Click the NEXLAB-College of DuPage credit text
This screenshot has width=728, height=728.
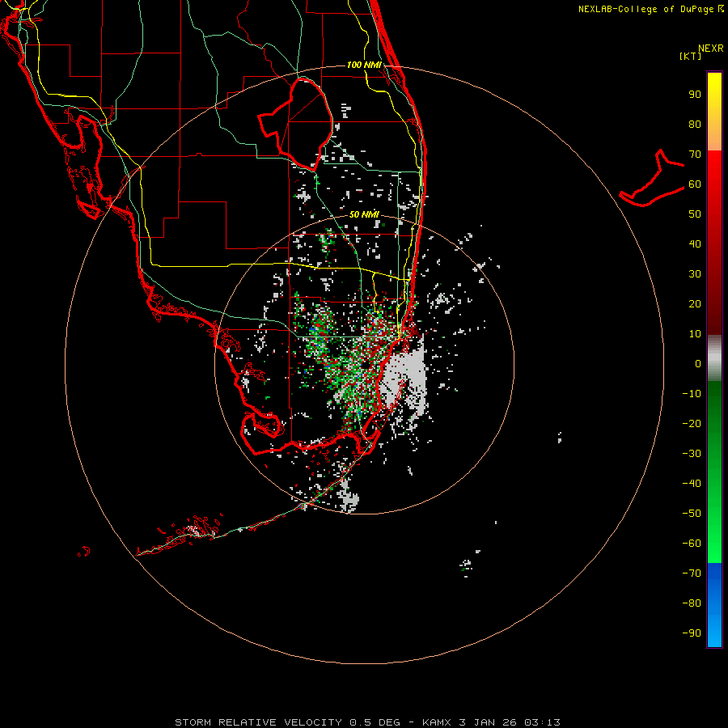(650, 9)
